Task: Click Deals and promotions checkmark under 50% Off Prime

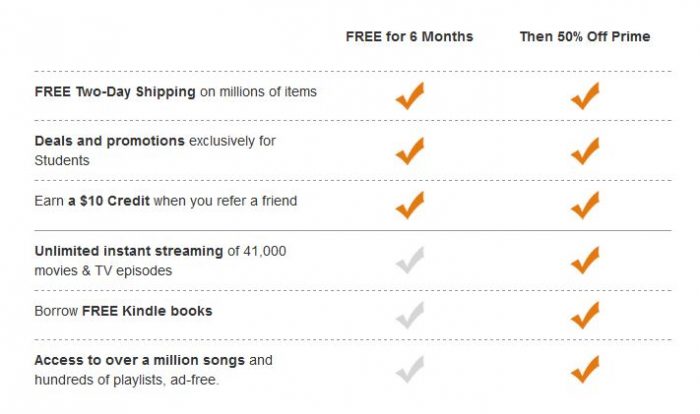Action: tap(584, 151)
